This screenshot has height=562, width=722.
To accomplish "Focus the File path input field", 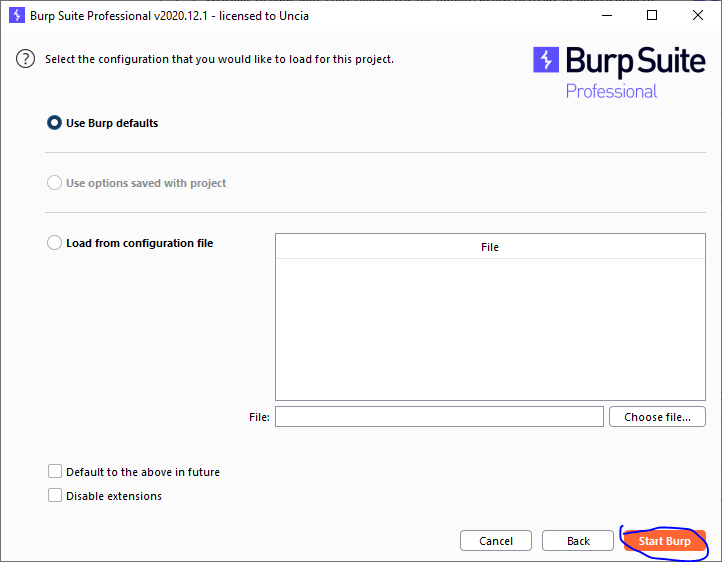I will coord(439,417).
